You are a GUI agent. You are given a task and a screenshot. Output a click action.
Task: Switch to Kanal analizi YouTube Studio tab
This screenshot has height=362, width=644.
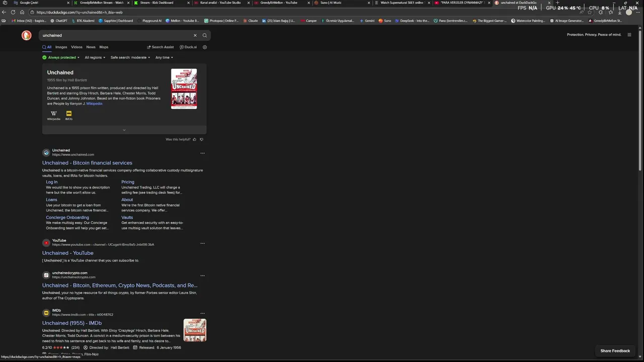(221, 3)
